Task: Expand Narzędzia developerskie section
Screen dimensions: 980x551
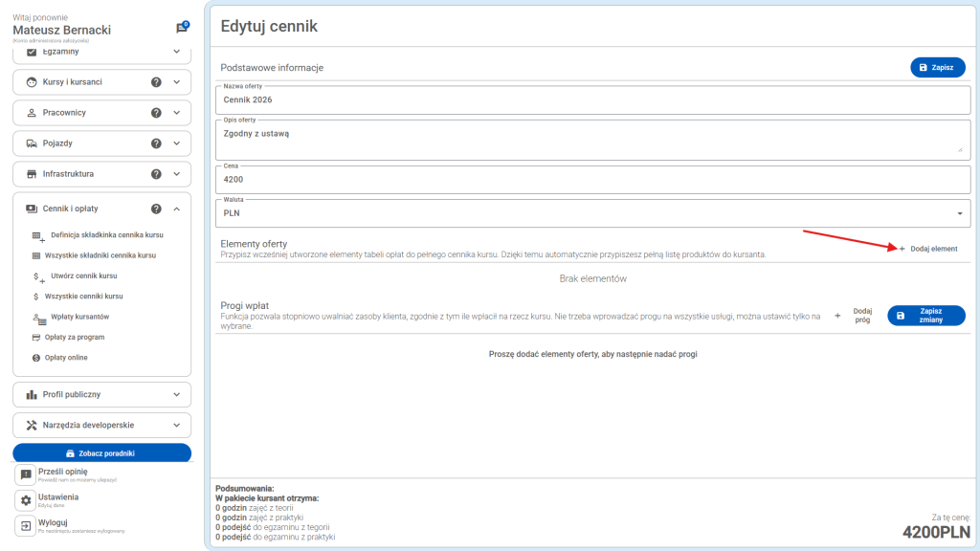Action: point(176,425)
